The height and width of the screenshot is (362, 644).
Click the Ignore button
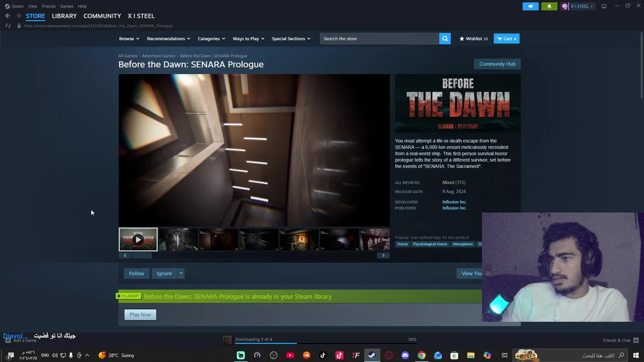pos(164,274)
